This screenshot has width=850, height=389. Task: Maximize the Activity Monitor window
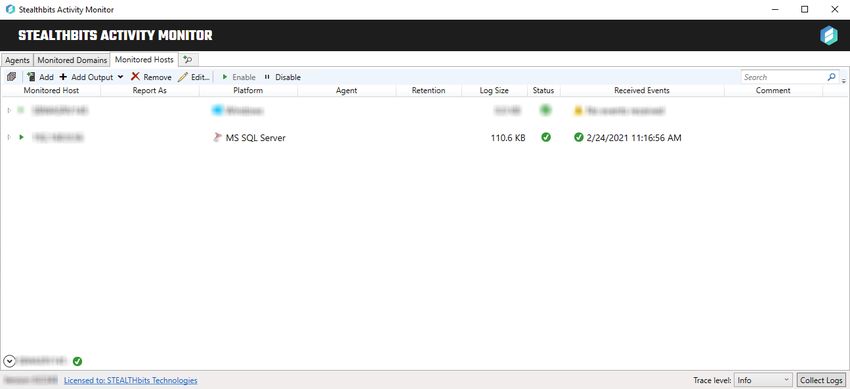tap(804, 9)
